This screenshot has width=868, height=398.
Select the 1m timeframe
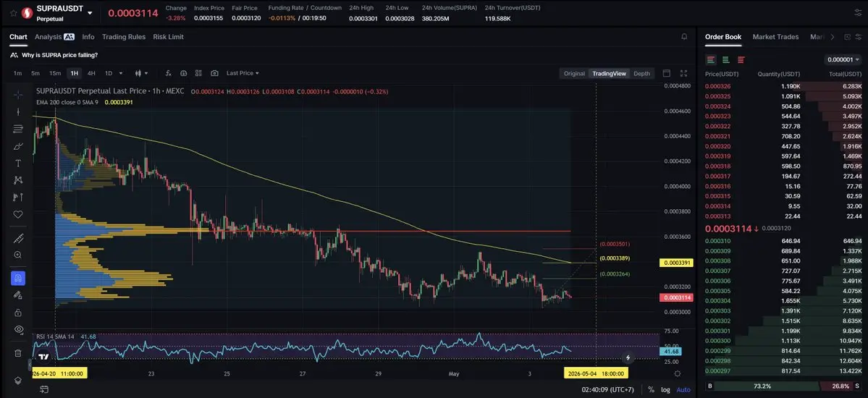coord(17,73)
